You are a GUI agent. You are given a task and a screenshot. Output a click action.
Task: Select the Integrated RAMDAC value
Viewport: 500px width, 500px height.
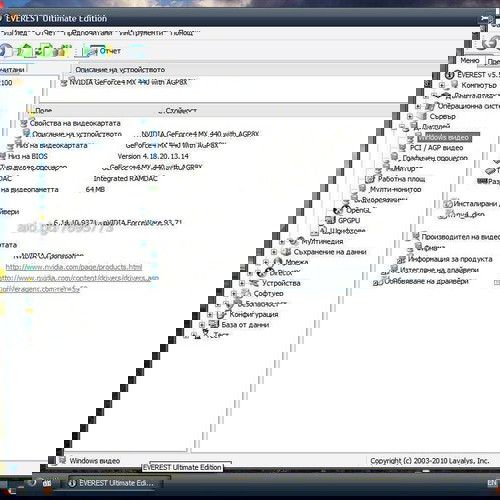[x=125, y=179]
